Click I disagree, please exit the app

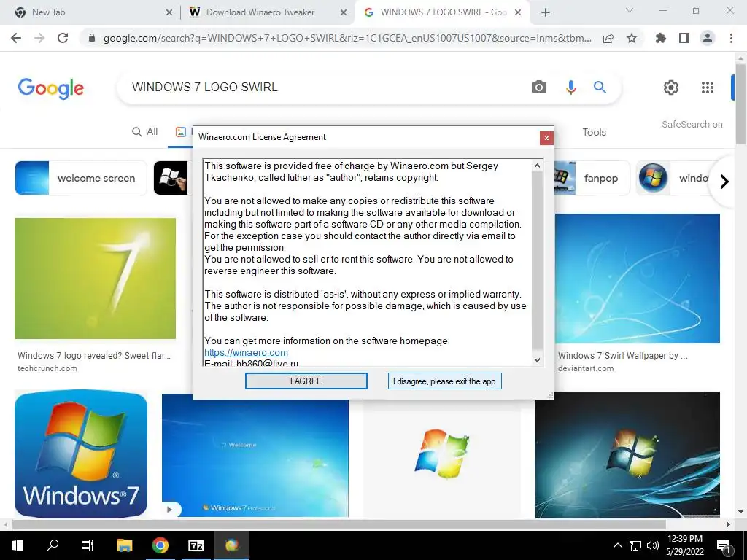444,381
